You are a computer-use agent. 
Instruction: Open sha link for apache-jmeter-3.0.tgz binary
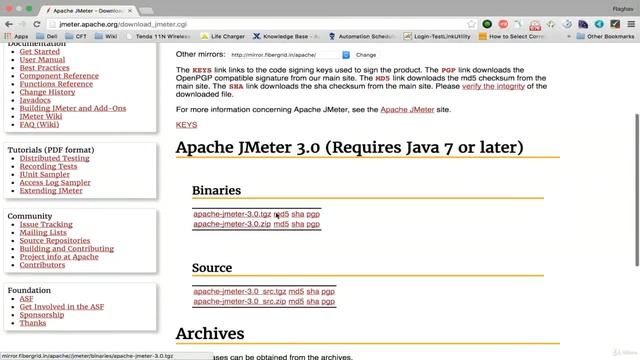pyautogui.click(x=298, y=214)
